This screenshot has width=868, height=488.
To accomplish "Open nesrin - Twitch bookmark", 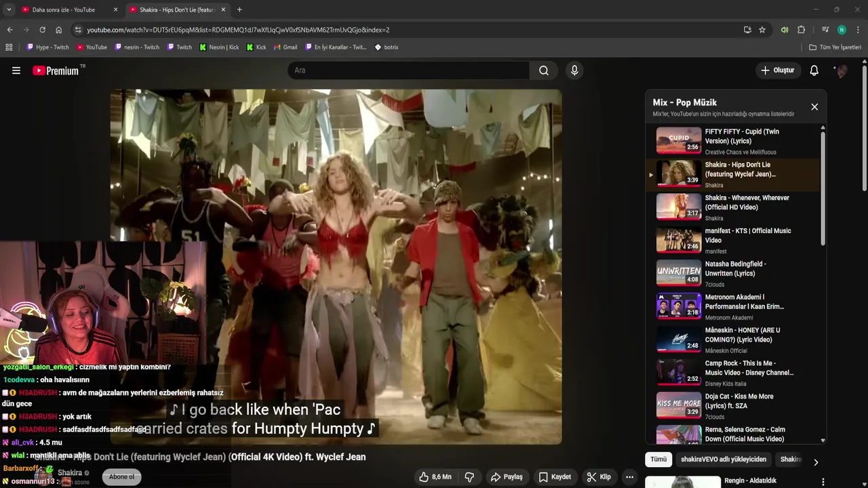I will click(x=137, y=47).
